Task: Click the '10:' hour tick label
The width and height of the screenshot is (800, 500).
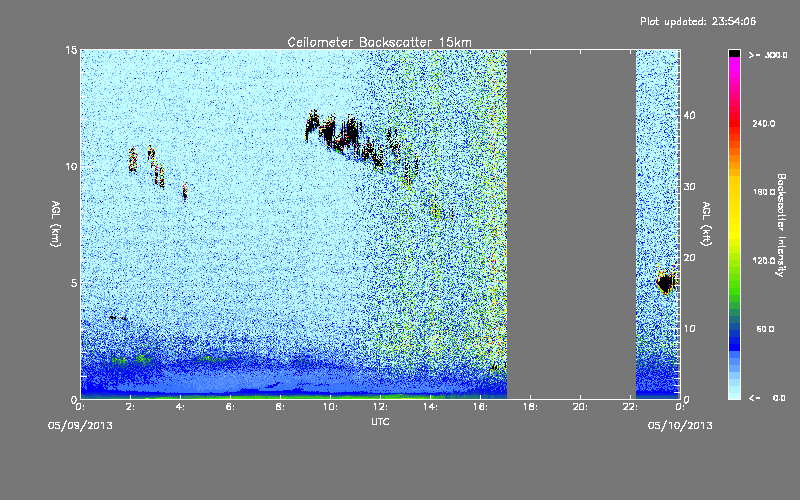Action: coord(330,407)
